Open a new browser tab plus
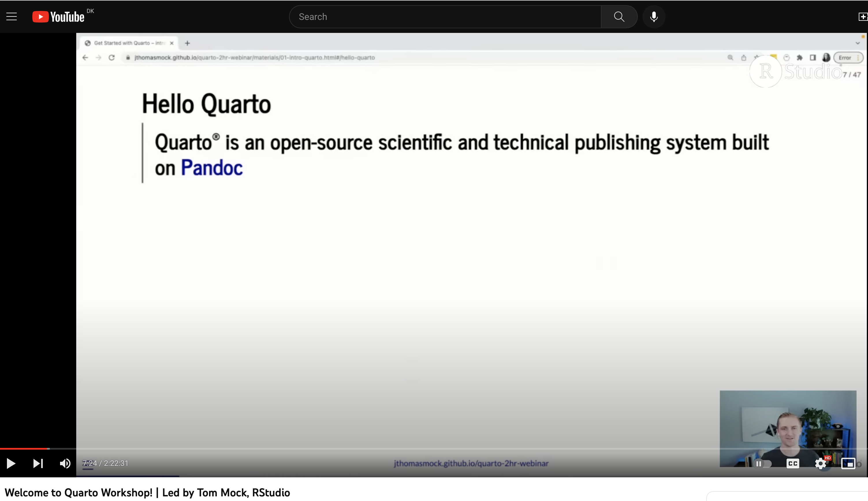Screen dimensions: 868x501 click(187, 43)
